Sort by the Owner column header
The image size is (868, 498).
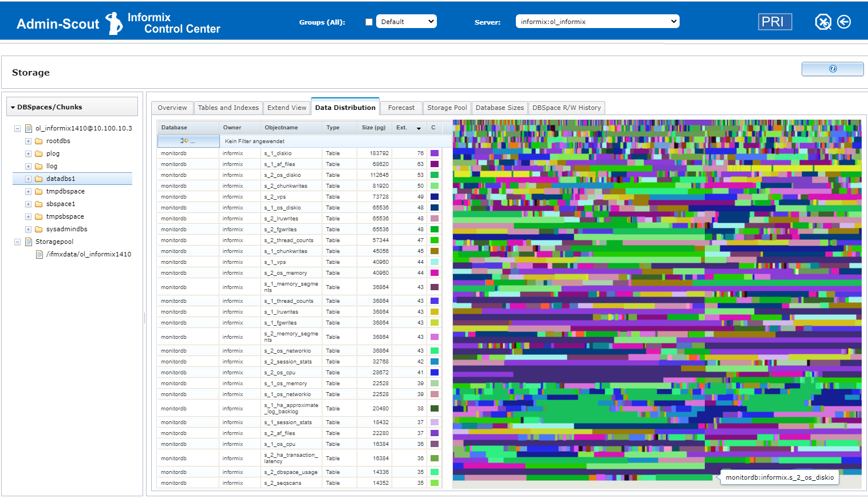[x=239, y=128]
